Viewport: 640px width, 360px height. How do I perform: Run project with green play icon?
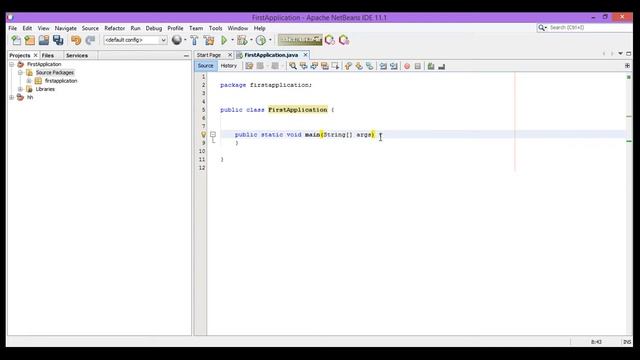click(x=224, y=40)
